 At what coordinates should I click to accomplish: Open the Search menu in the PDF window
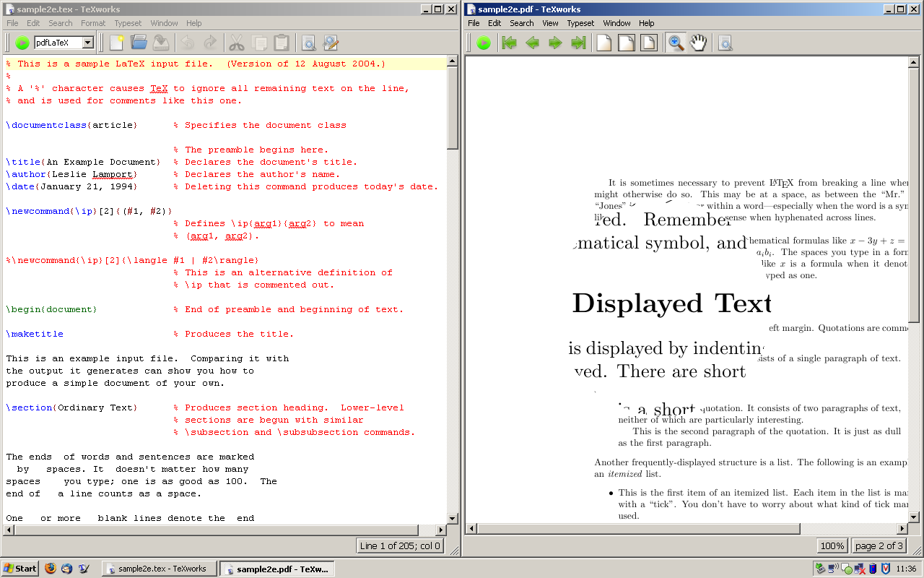click(x=522, y=23)
